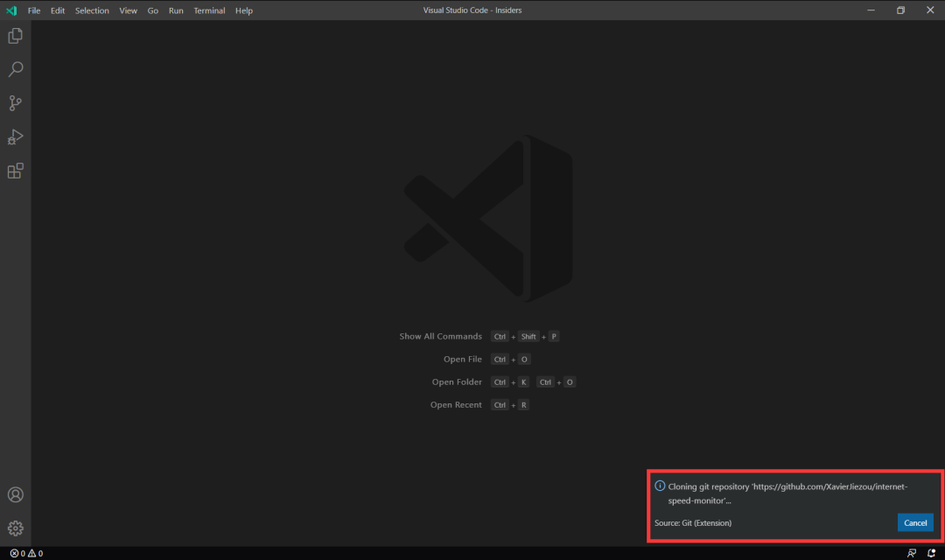Viewport: 945px width, 560px height.
Task: Open the Help menu
Action: [x=244, y=10]
